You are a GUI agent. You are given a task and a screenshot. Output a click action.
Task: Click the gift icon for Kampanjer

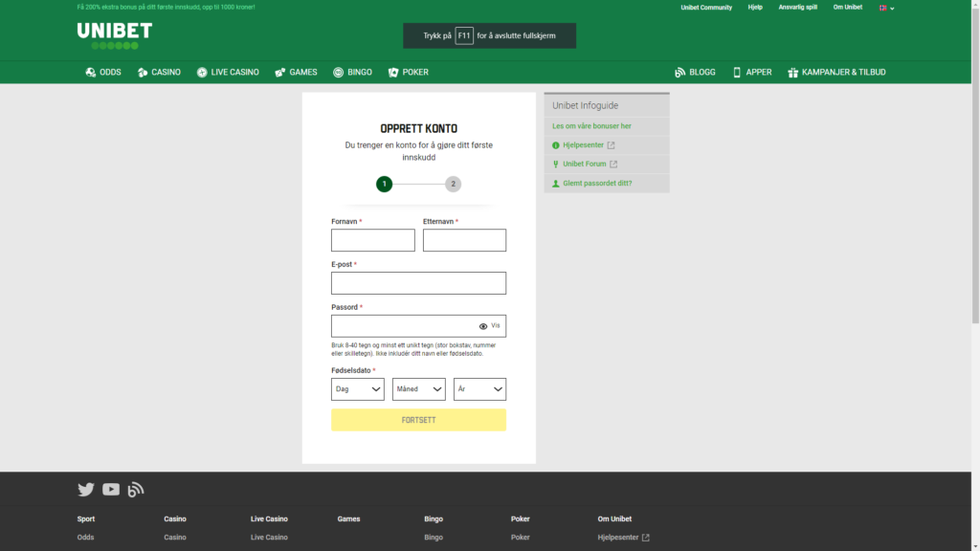point(792,73)
